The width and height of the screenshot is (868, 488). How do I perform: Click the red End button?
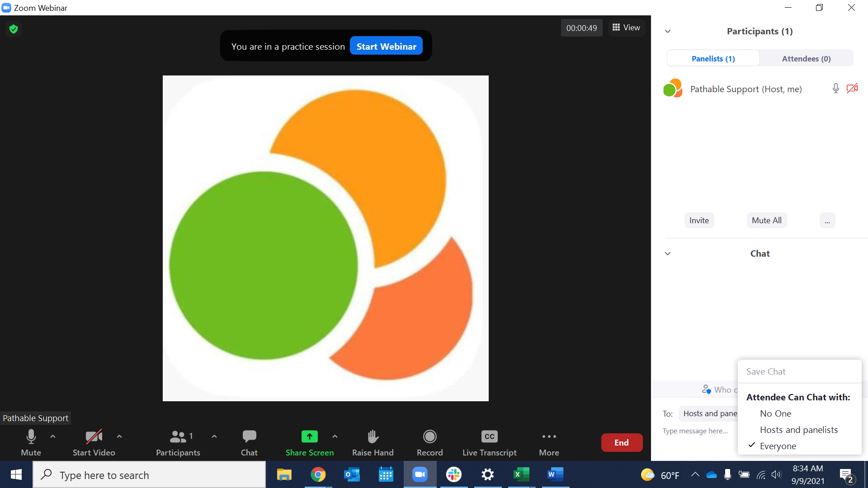[x=622, y=443]
